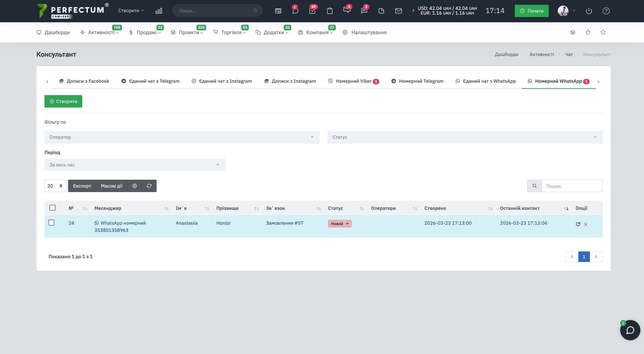Image resolution: width=644 pixels, height=354 pixels.
Task: Open the calendar icon in top bar
Action: 278,11
